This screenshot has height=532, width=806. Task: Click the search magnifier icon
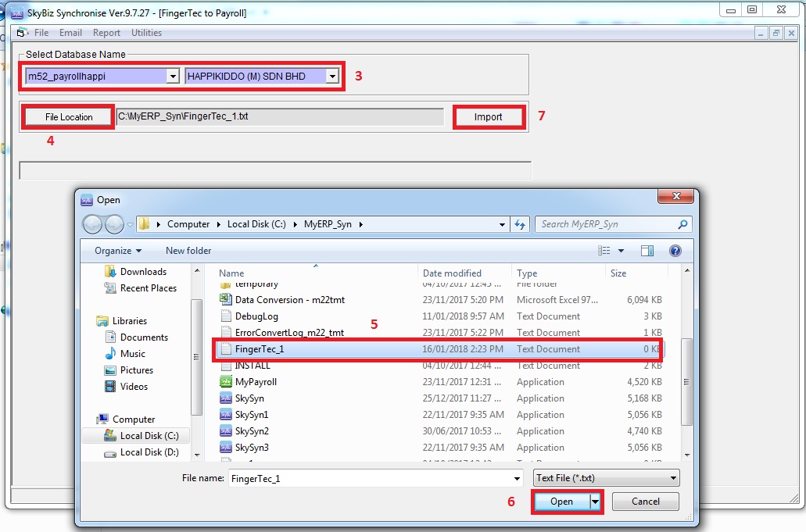pos(683,224)
